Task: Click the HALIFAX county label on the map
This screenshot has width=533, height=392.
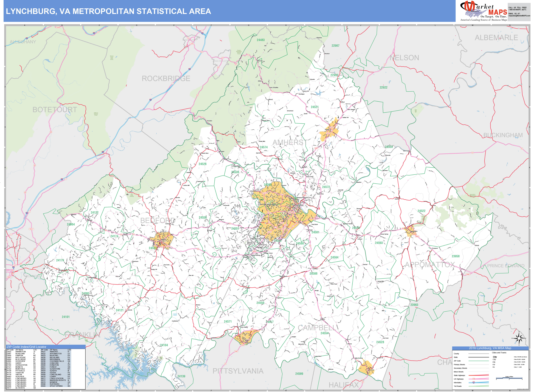Action: point(343,385)
